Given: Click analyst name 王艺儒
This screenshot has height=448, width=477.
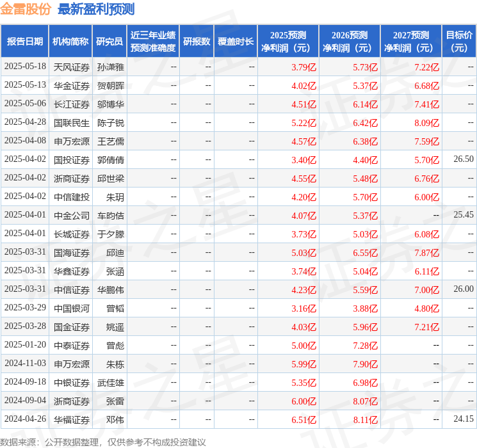Looking at the screenshot, I should (111, 141).
